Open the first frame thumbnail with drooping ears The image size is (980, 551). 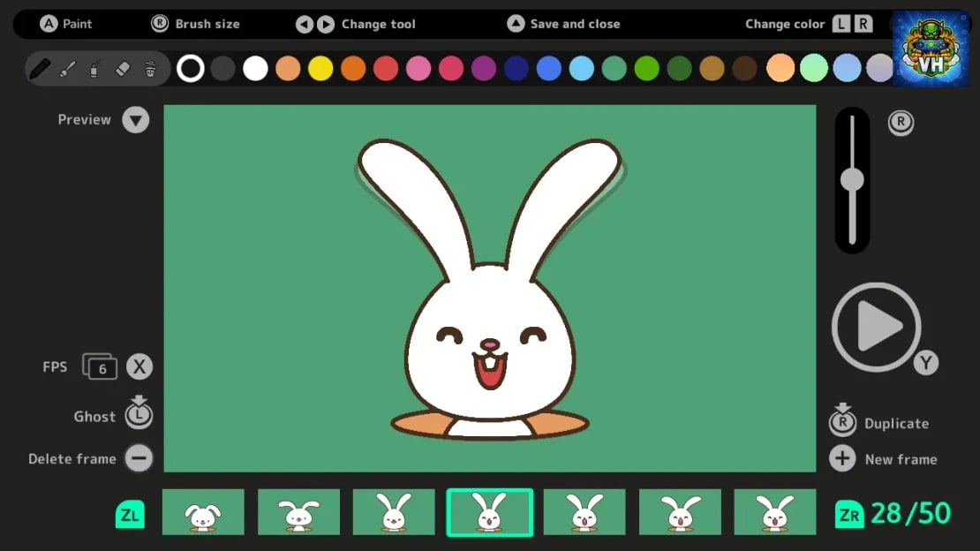(x=203, y=512)
